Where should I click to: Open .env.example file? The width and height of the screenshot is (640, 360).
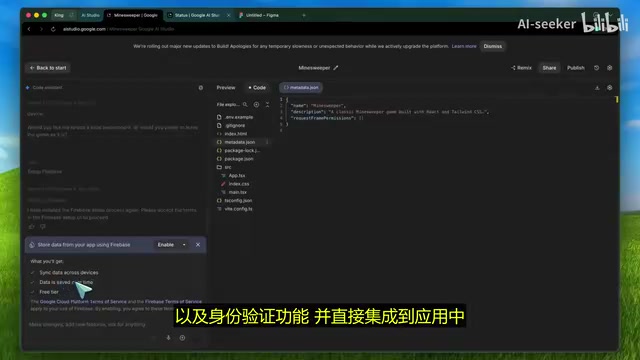tap(239, 117)
